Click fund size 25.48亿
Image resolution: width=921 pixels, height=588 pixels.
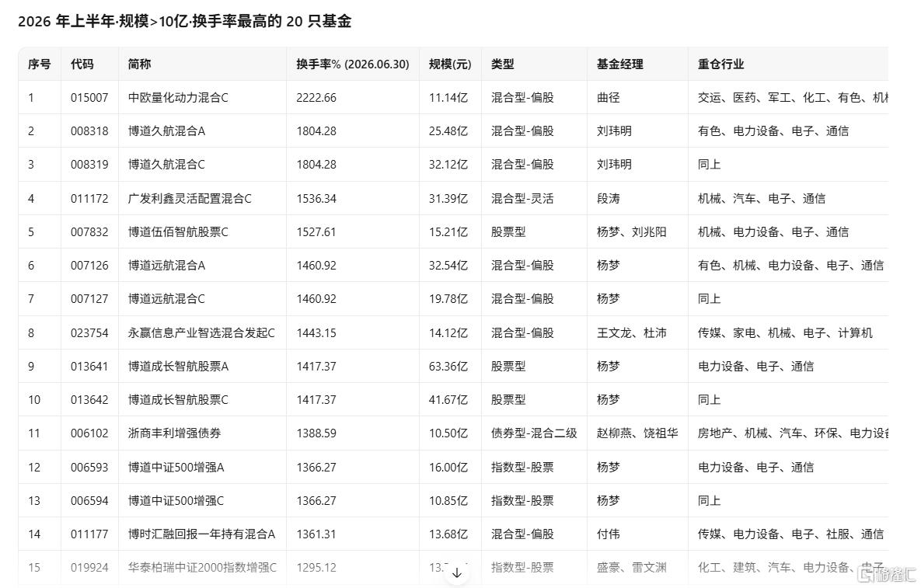pyautogui.click(x=448, y=130)
